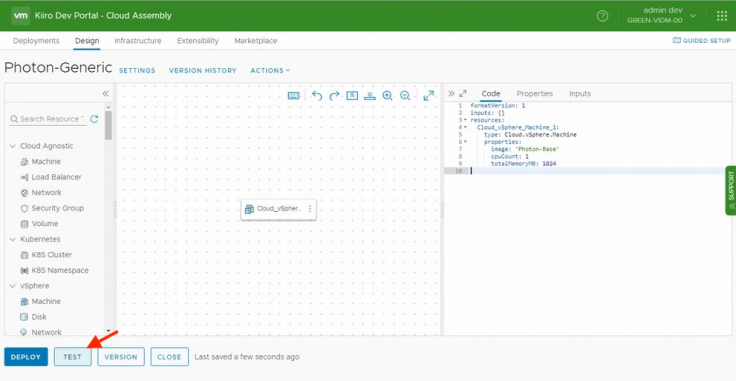
Task: Select the Load Balancer resource
Action: point(56,177)
